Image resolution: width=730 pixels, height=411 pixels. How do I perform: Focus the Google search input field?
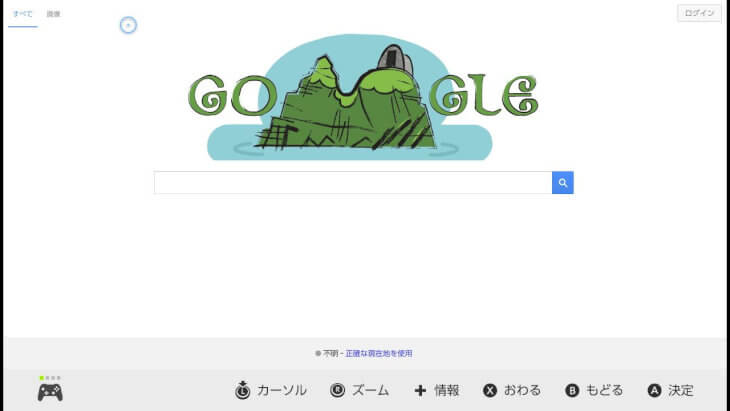click(x=352, y=183)
